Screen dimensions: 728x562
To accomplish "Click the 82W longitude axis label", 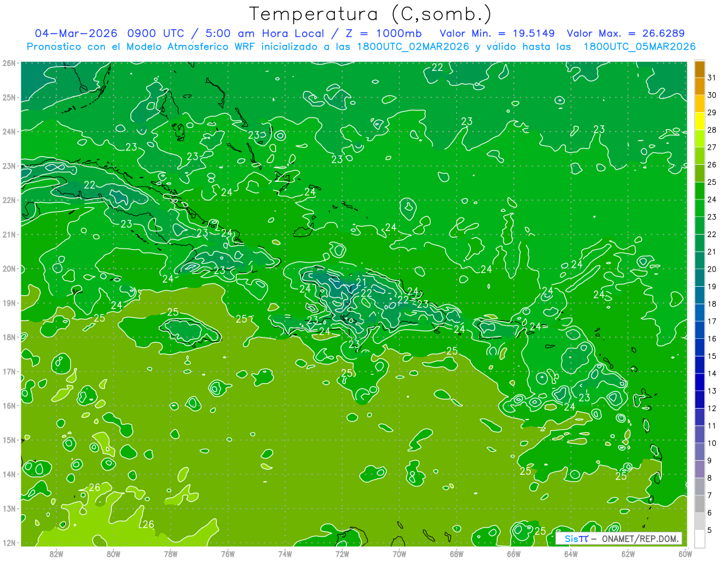I will tap(56, 554).
